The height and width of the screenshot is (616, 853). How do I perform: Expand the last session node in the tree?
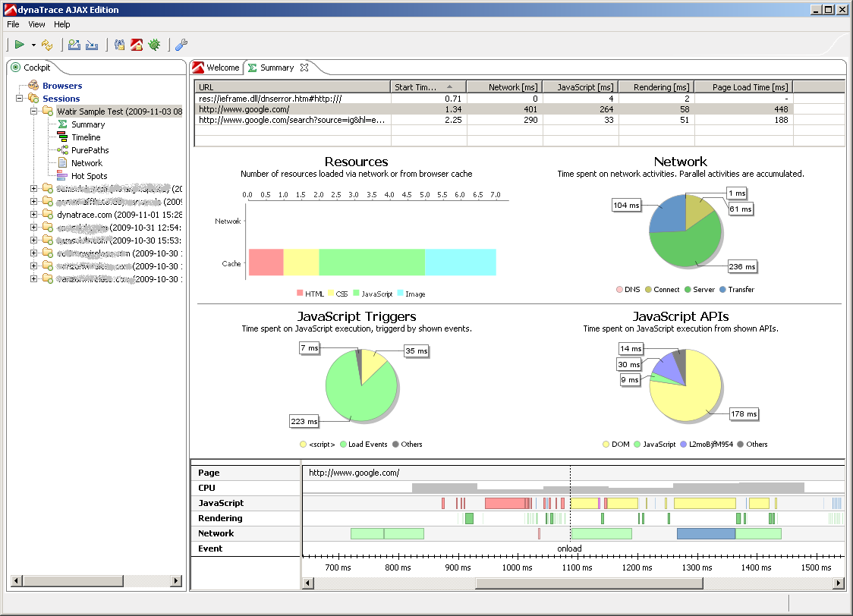(x=33, y=279)
